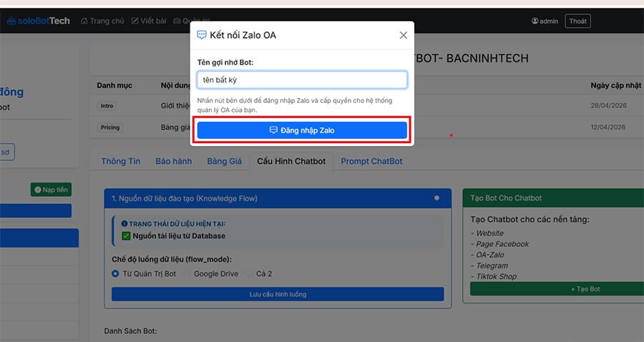Open Trang chủ in the navbar
The image size is (644, 342).
click(102, 21)
